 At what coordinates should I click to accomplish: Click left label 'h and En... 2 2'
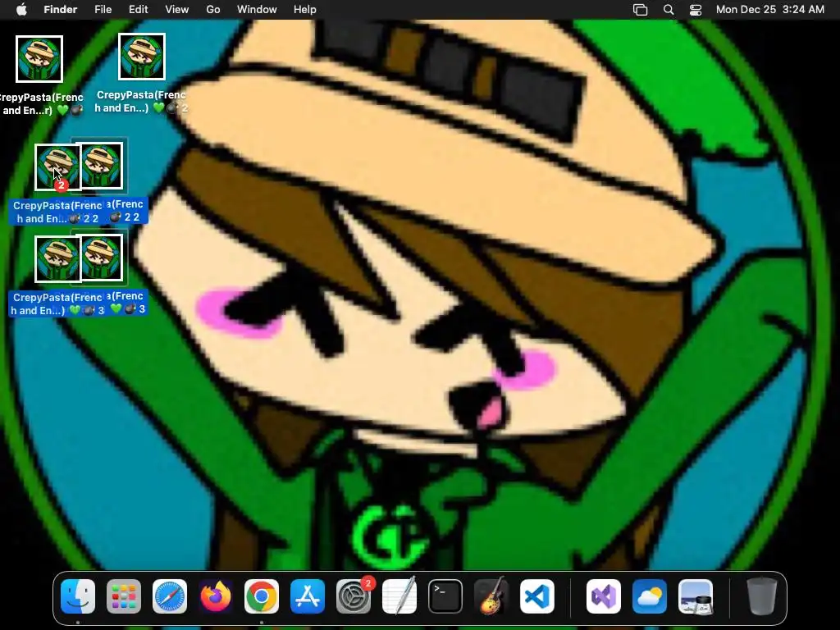[x=57, y=218]
